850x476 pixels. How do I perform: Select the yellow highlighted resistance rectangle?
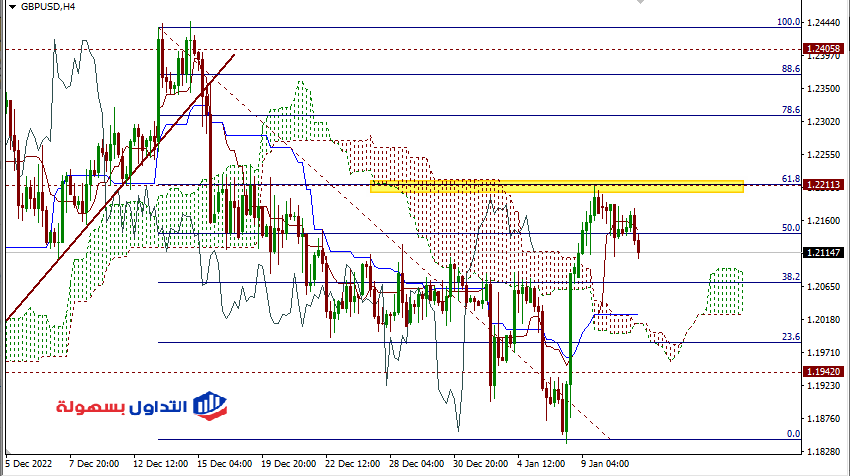click(556, 186)
